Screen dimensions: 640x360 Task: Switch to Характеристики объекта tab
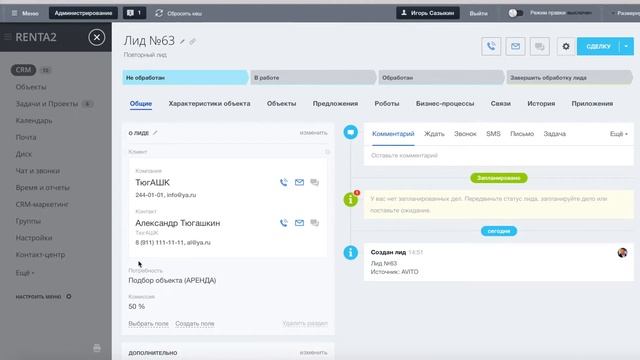[209, 104]
